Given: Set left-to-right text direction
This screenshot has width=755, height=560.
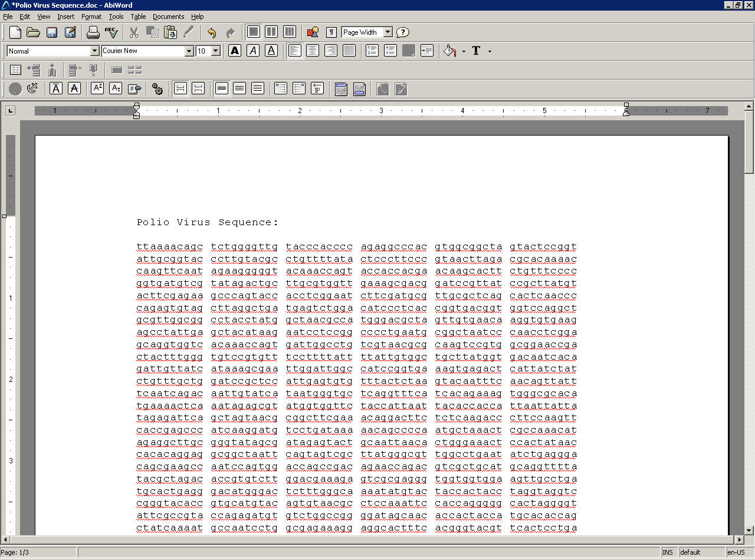Looking at the screenshot, I should coord(281,89).
